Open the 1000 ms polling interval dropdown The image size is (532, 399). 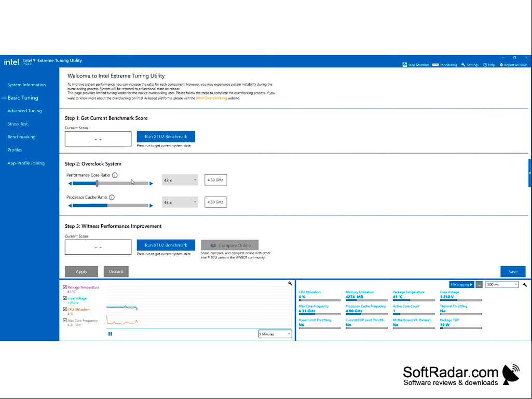coord(502,285)
